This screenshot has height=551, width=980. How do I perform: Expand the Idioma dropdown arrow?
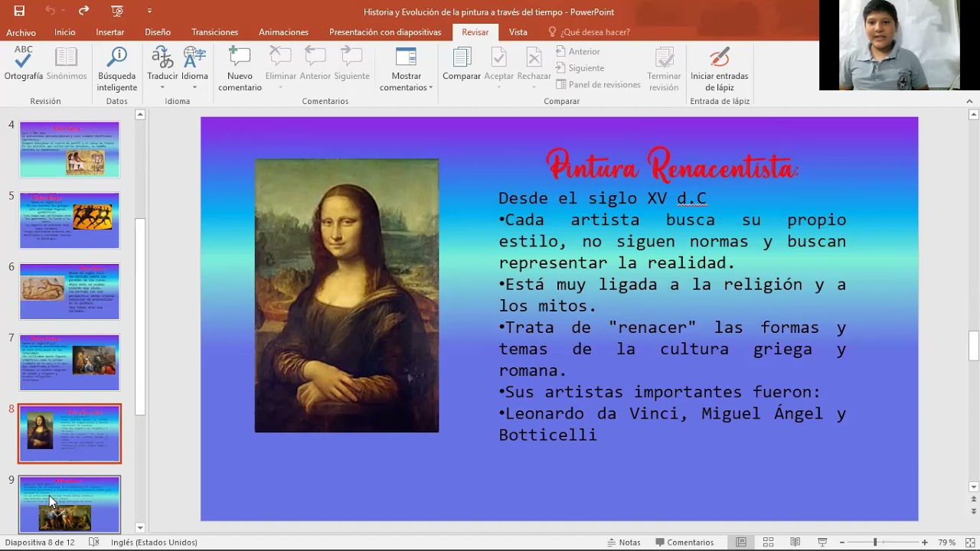194,87
